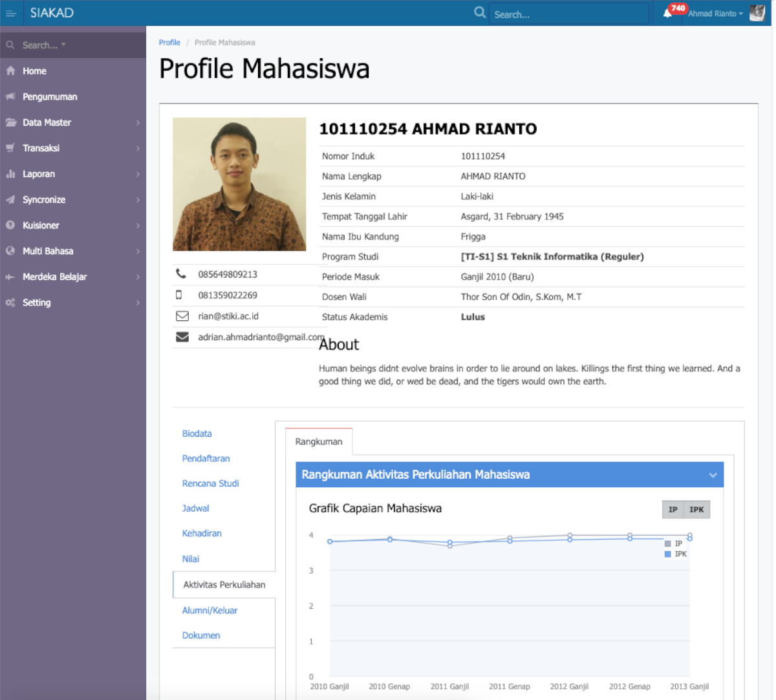776x700 pixels.
Task: Click the search magnifier icon in header
Action: (x=479, y=12)
